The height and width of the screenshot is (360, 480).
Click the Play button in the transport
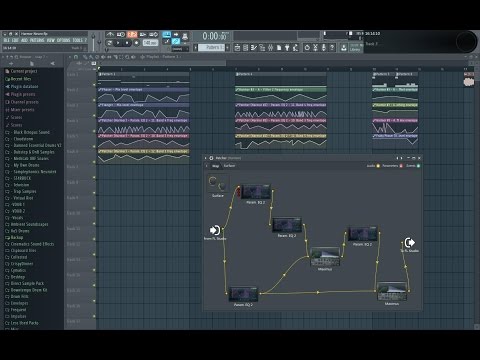coord(118,43)
